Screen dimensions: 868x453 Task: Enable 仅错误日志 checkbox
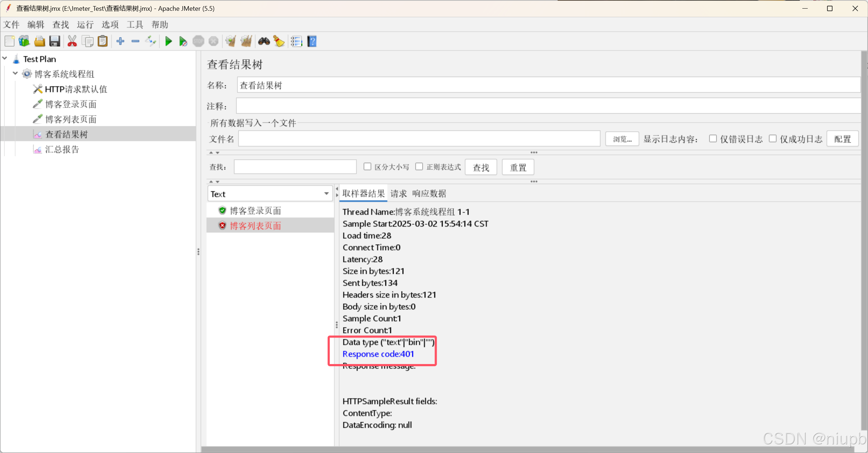(x=713, y=139)
